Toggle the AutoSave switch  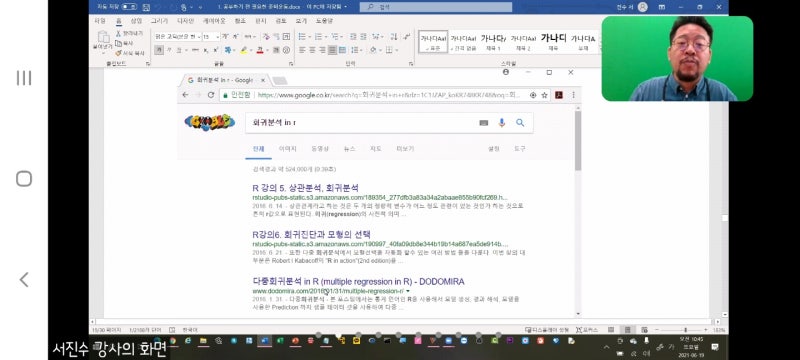click(130, 7)
